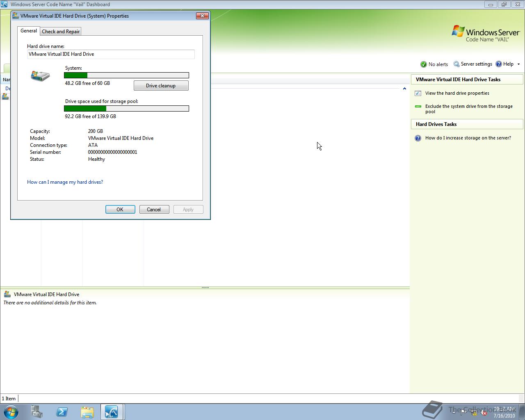Click the Windows Server Code Name VAIL logo

pos(486,34)
